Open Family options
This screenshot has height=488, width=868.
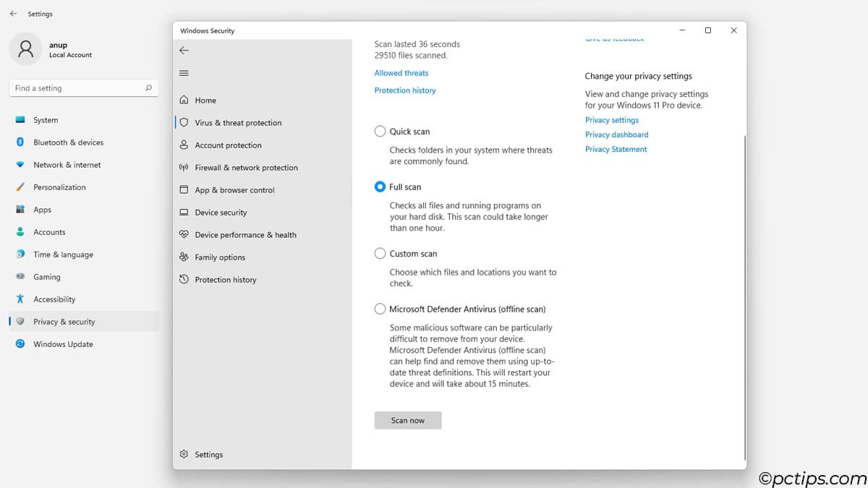click(220, 257)
